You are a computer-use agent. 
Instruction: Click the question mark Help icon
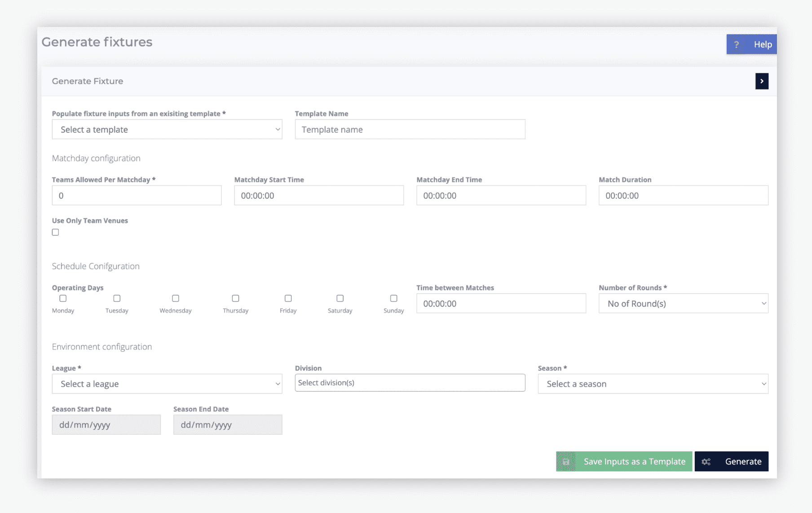(x=736, y=44)
